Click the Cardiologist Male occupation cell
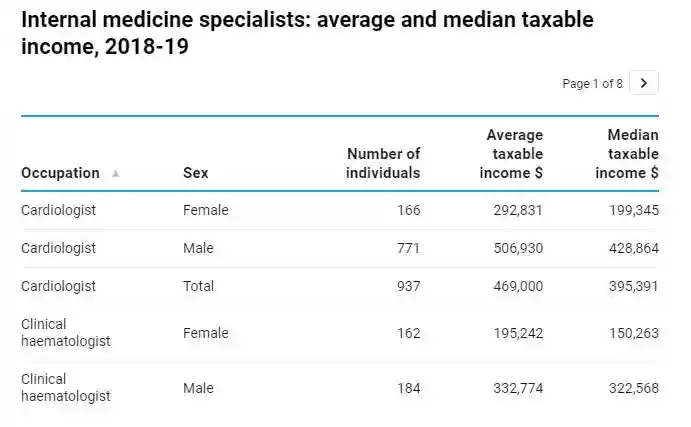 coord(58,248)
